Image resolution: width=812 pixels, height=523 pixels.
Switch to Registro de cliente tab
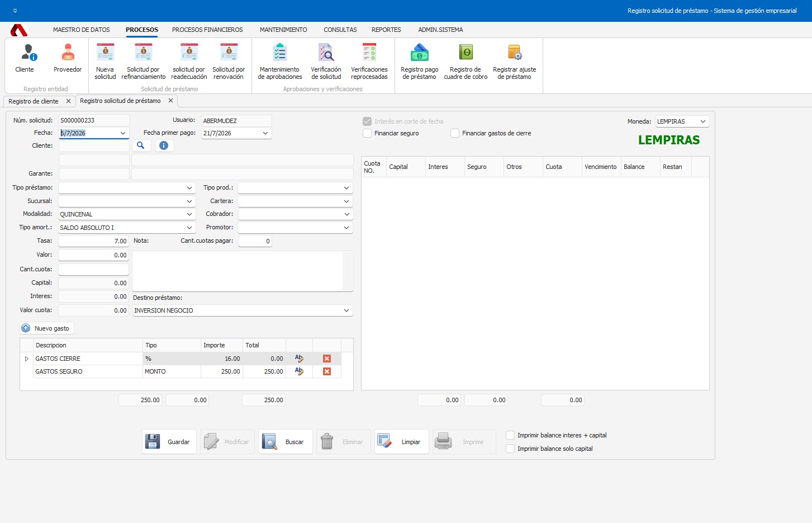click(x=34, y=101)
